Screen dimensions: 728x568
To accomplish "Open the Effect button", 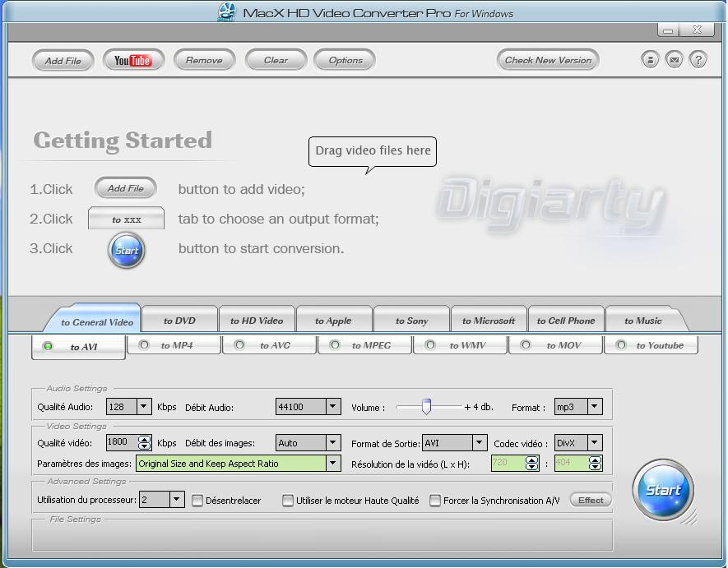I will (x=591, y=501).
